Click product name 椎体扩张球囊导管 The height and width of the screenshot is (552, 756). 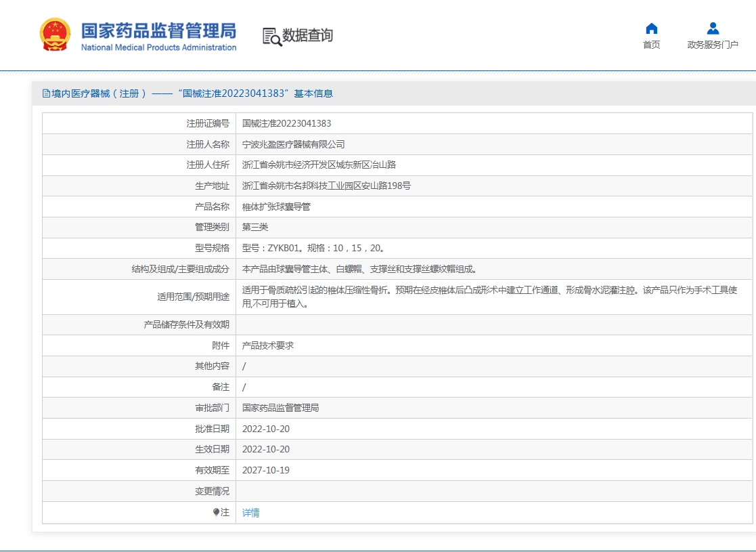click(x=276, y=207)
